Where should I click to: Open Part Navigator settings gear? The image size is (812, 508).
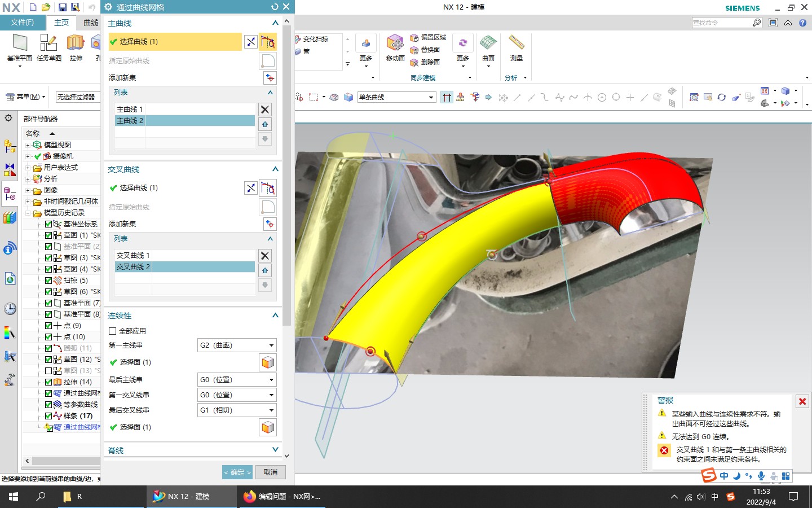point(8,118)
